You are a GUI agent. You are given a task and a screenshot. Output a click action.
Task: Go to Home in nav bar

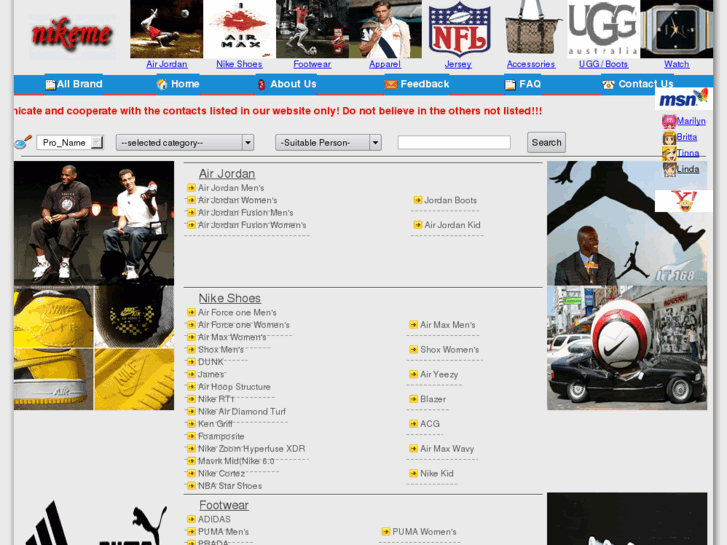(x=185, y=84)
